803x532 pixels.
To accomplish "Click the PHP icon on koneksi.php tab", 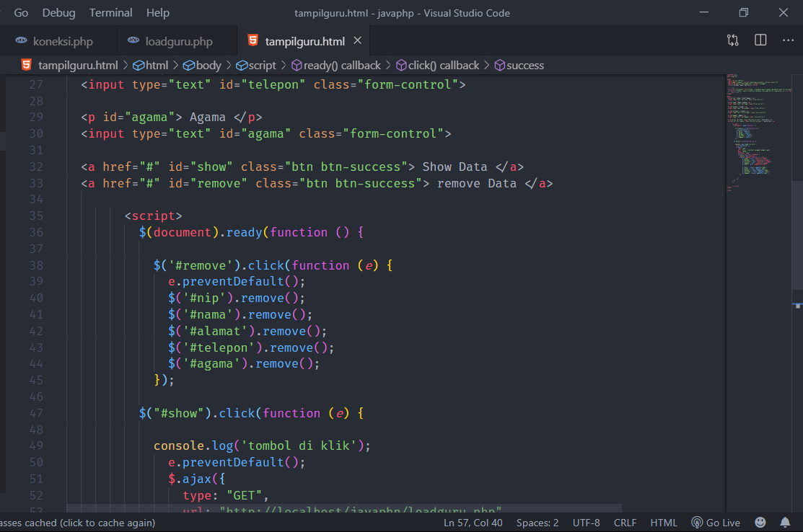I will tap(21, 40).
